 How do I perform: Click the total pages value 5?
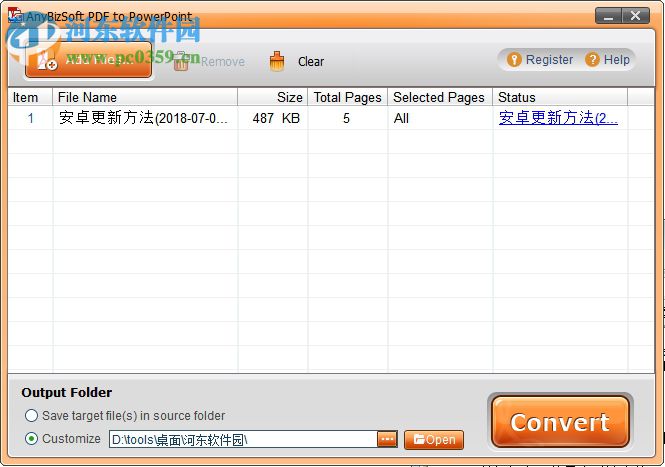pyautogui.click(x=346, y=118)
